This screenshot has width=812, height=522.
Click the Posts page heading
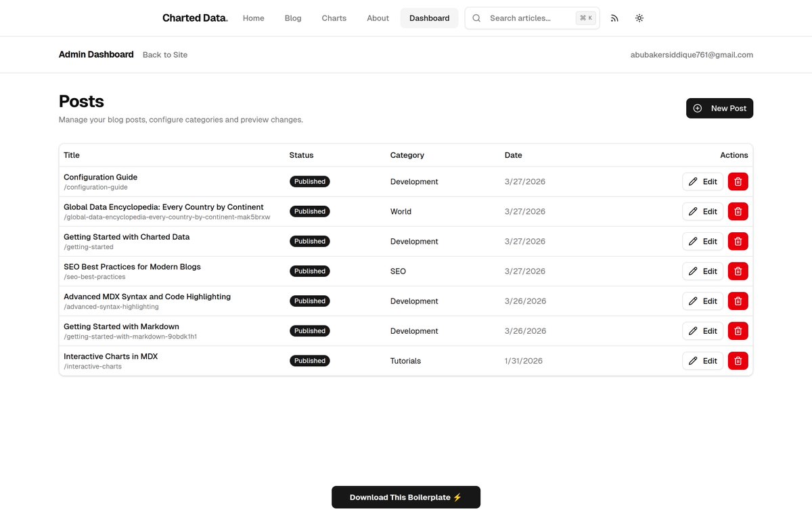tap(81, 101)
